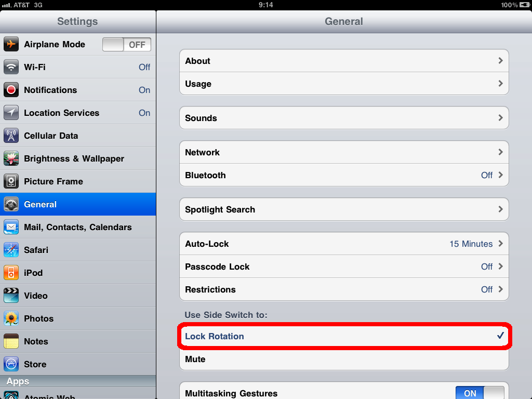Toggle the Airplane Mode switch
Screen dimensions: 532x399
(x=127, y=45)
